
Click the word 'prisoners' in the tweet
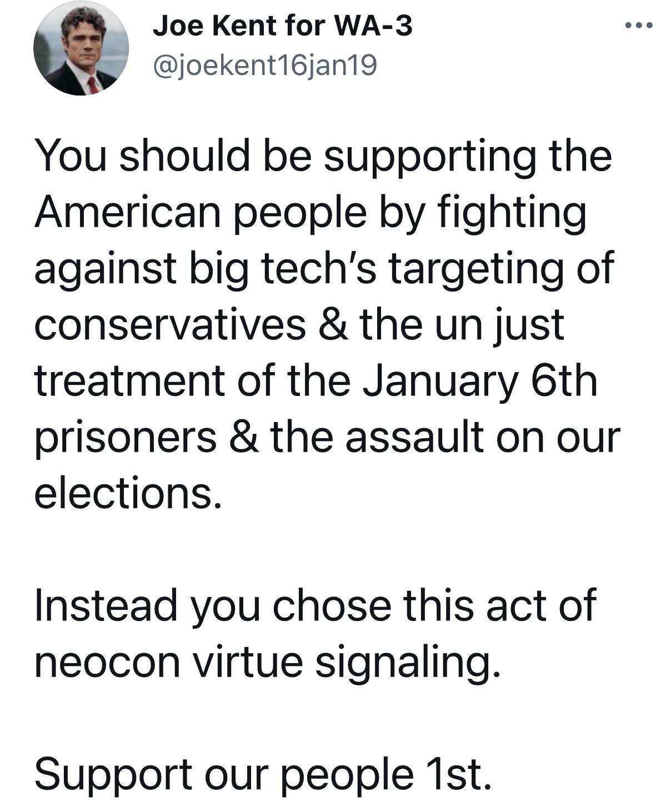(x=126, y=438)
